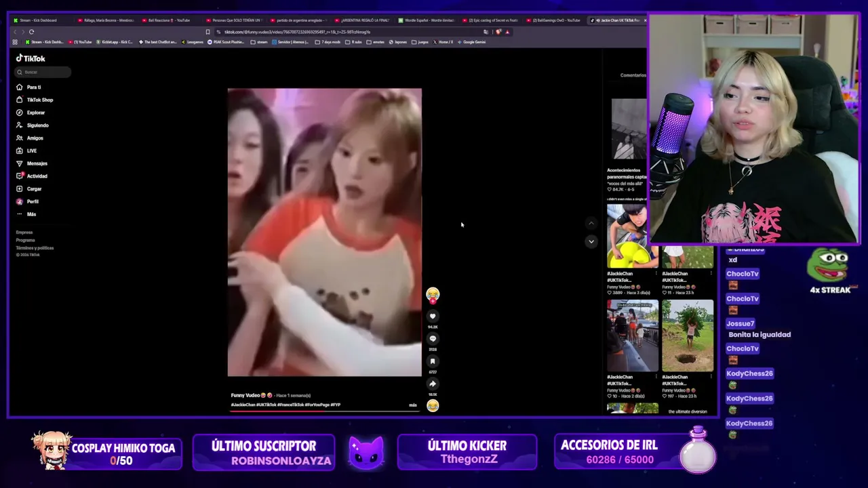868x488 pixels.
Task: Open comments with the speech bubble icon
Action: click(433, 339)
